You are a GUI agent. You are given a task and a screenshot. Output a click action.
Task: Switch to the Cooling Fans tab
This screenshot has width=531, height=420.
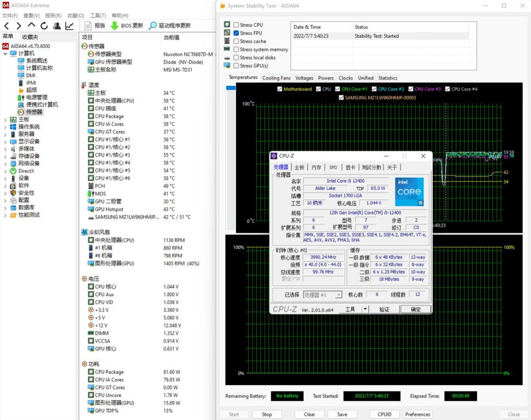(x=276, y=78)
